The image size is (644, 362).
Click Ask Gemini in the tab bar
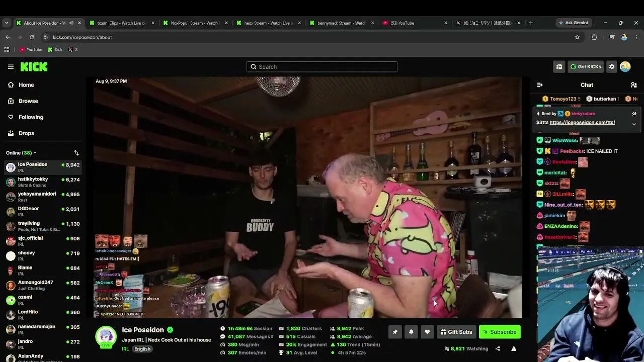(573, 23)
